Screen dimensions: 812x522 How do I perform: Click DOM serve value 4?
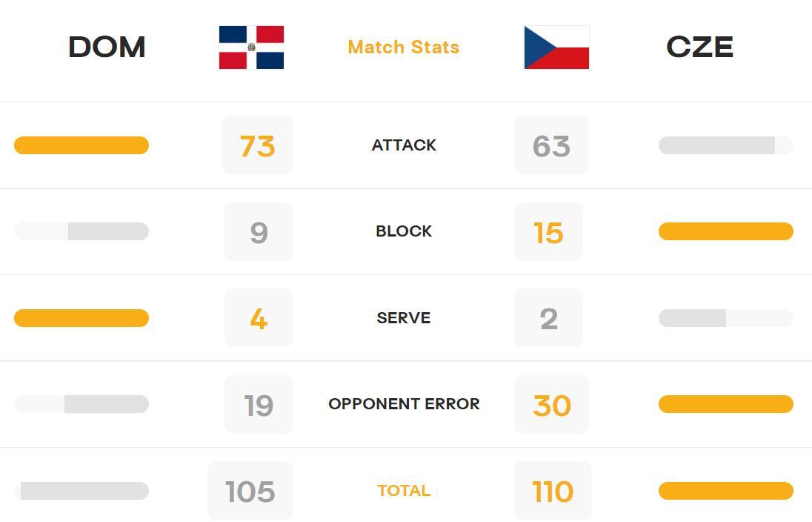tap(259, 318)
